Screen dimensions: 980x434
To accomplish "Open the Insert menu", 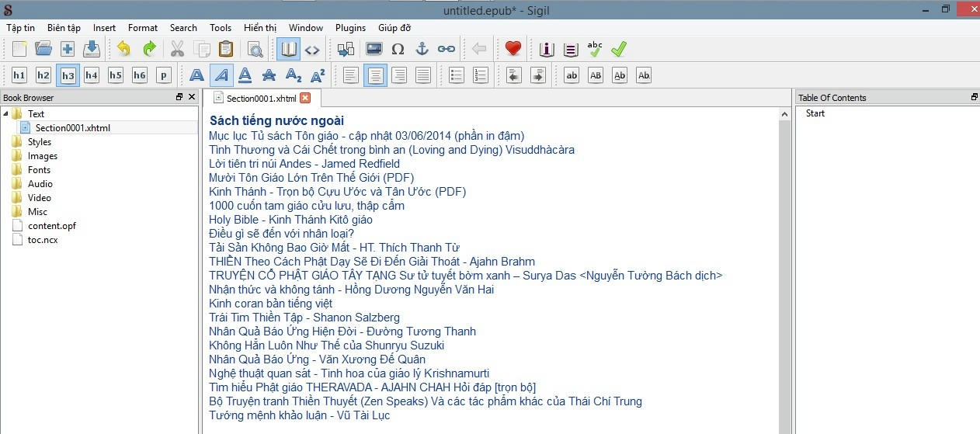I will pos(104,27).
